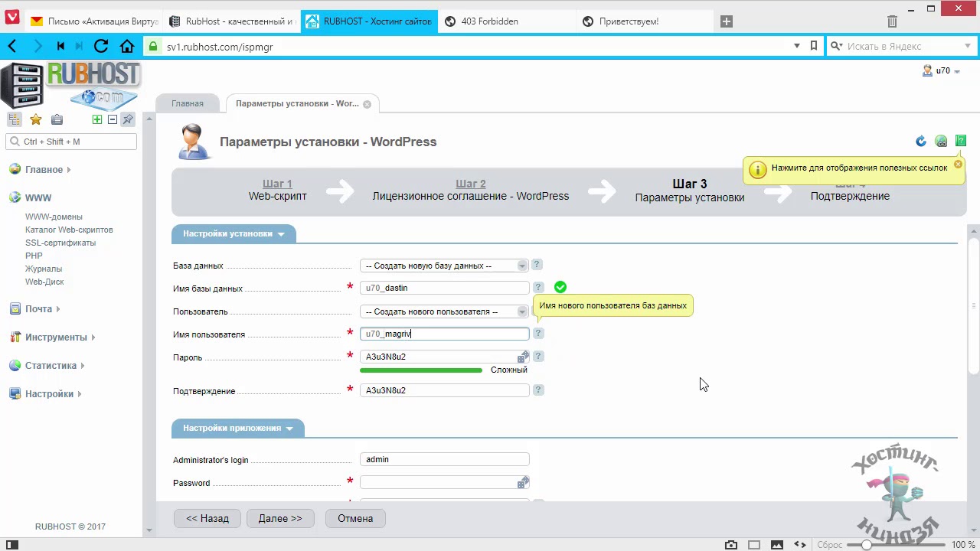Toggle the panel button at bottom left
The image size is (980, 551).
[12, 545]
